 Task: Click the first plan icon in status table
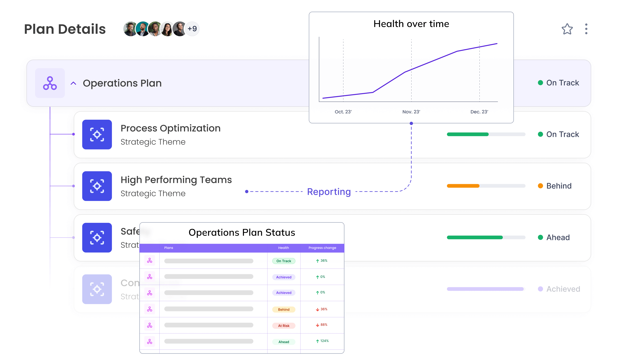click(150, 261)
